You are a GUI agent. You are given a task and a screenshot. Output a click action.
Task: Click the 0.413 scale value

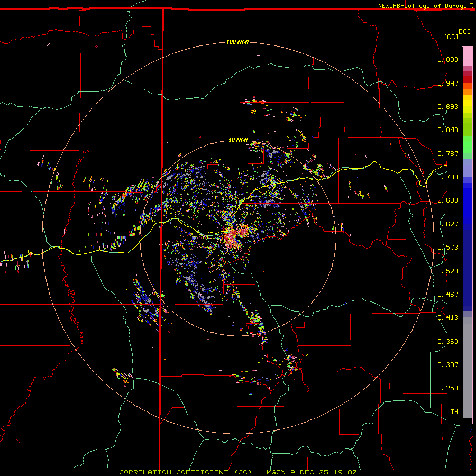coord(448,318)
